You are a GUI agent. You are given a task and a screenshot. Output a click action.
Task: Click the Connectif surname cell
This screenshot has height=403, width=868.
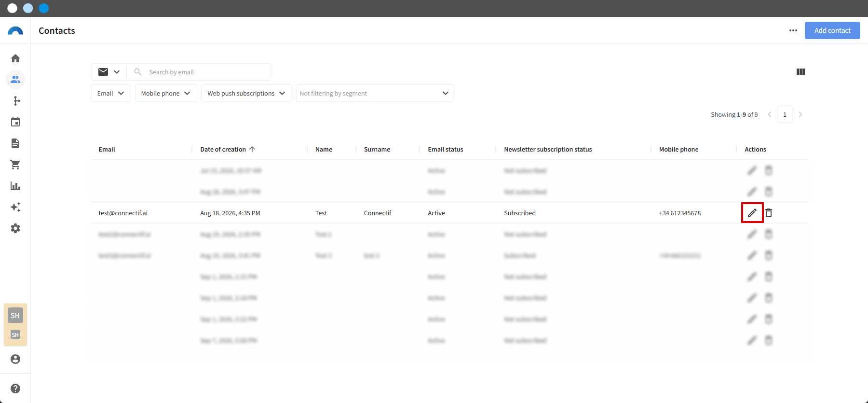click(x=378, y=213)
